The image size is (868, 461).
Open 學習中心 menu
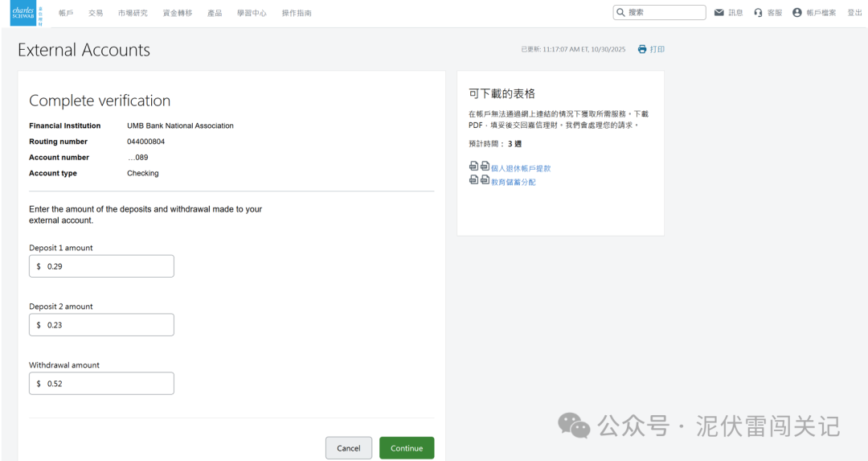(x=252, y=13)
